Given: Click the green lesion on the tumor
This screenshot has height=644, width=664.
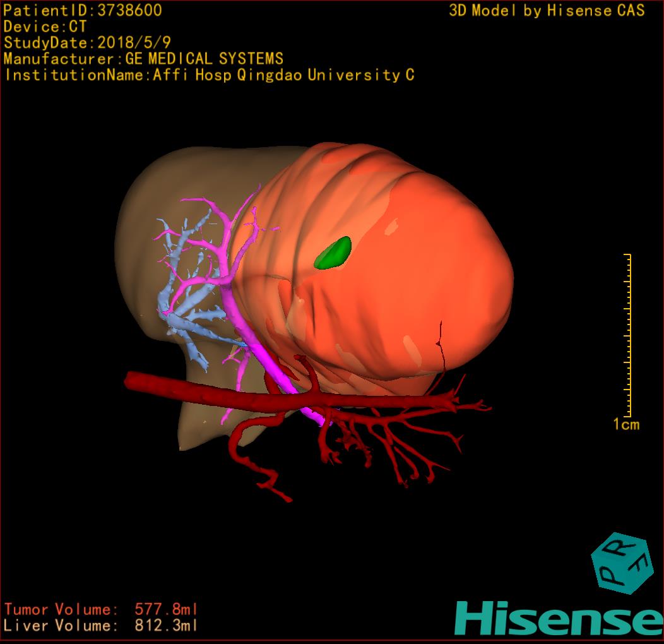Looking at the screenshot, I should [333, 253].
